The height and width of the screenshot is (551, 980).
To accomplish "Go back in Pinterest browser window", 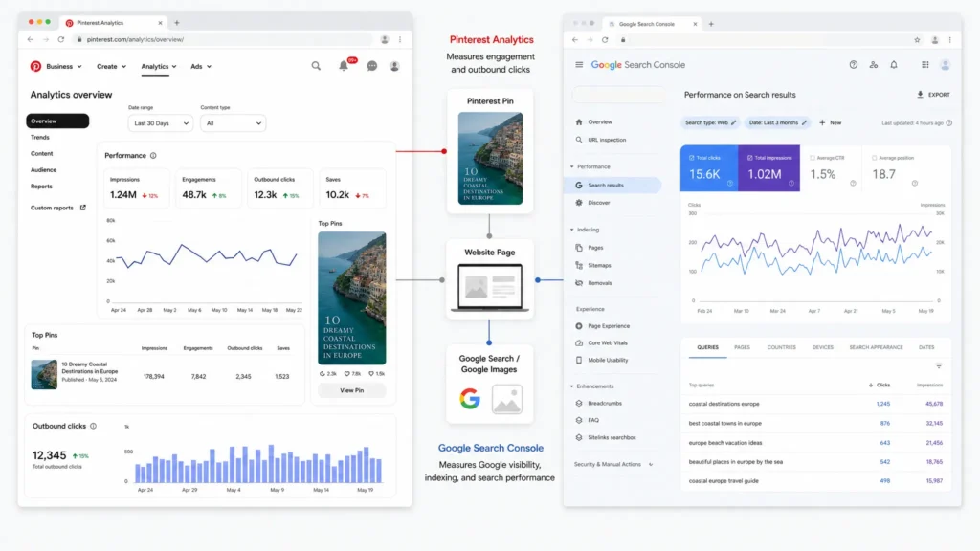I will click(x=30, y=39).
